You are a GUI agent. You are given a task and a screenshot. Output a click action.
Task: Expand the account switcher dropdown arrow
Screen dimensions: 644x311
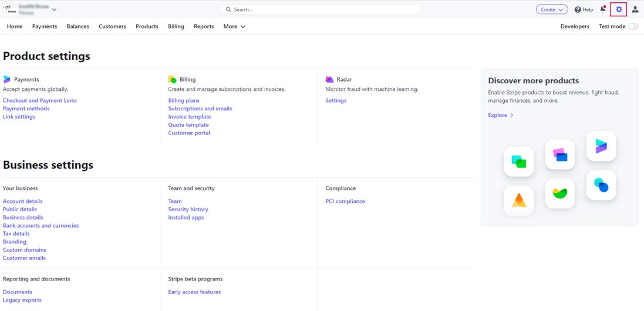54,9
